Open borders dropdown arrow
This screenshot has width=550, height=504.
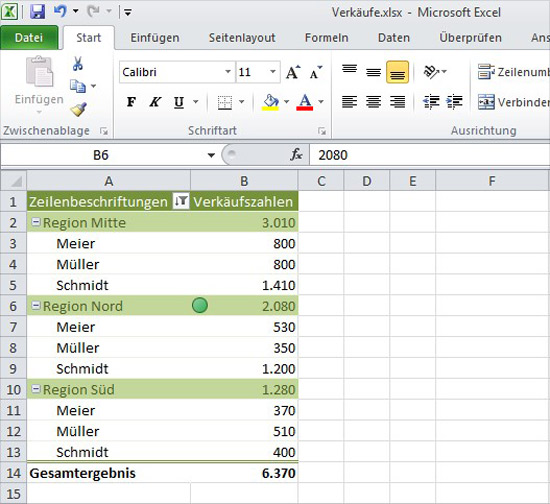tap(241, 102)
